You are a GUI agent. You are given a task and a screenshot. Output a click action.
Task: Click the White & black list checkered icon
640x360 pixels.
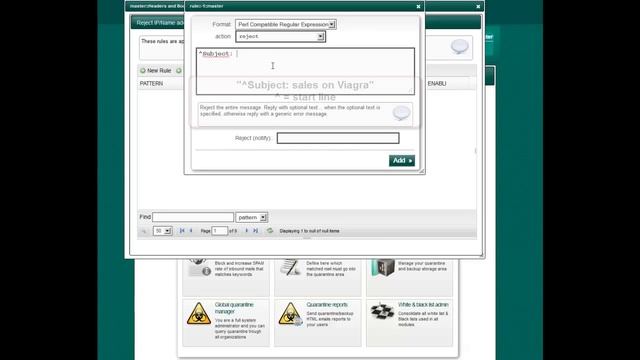[382, 312]
